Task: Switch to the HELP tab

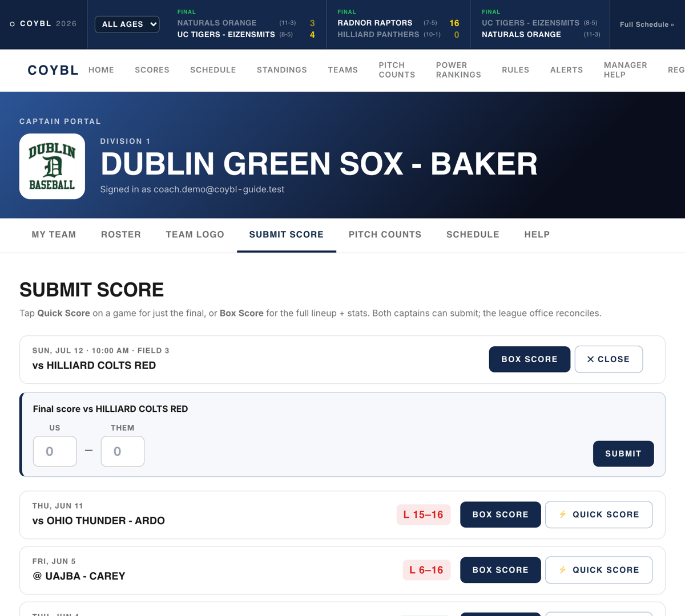Action: [537, 234]
